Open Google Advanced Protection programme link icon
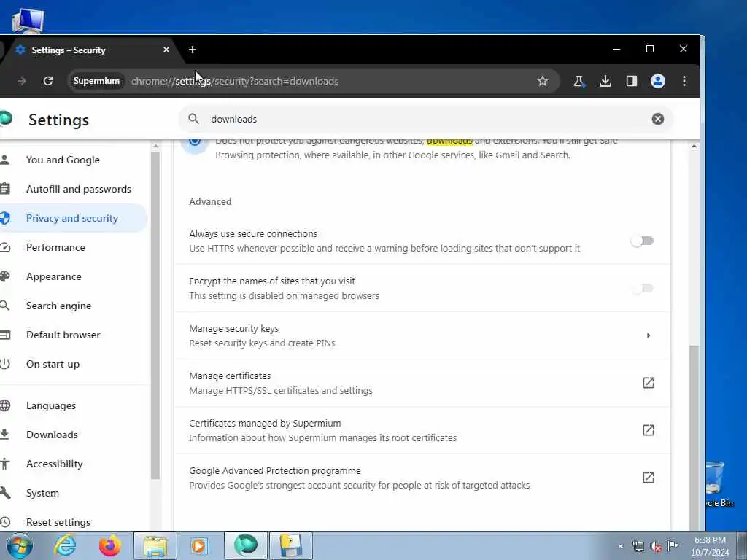The image size is (747, 560). pos(649,478)
